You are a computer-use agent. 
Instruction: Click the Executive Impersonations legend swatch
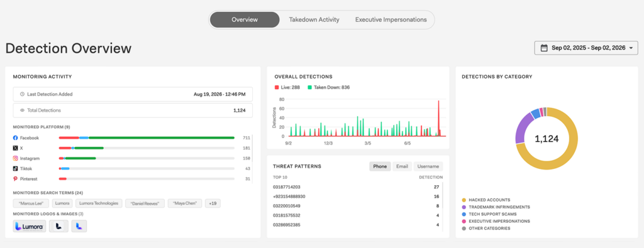[x=464, y=221]
